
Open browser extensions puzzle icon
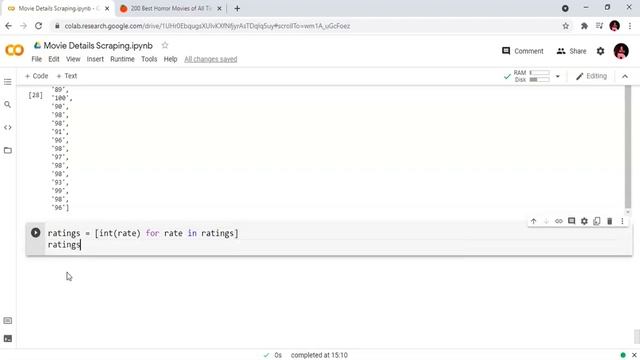click(584, 26)
